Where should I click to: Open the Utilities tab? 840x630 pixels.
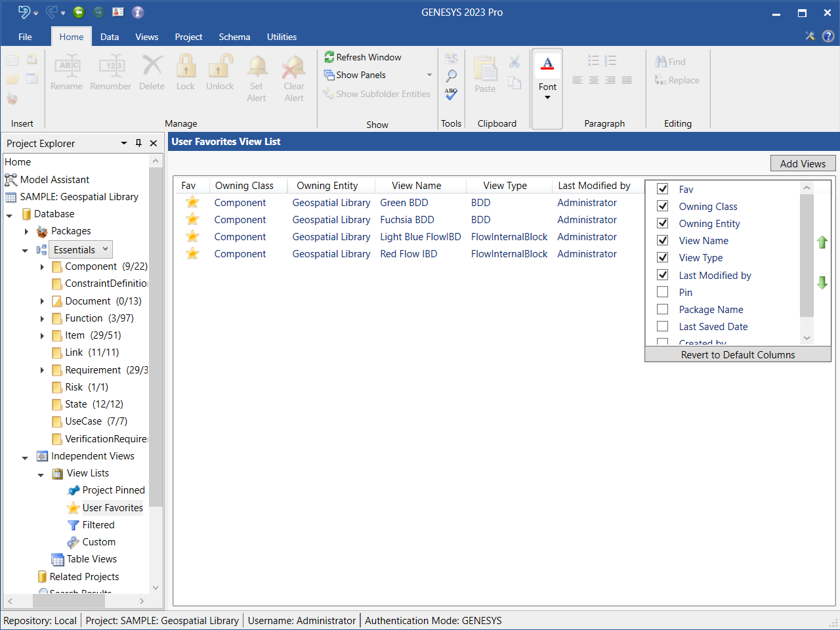(x=282, y=37)
